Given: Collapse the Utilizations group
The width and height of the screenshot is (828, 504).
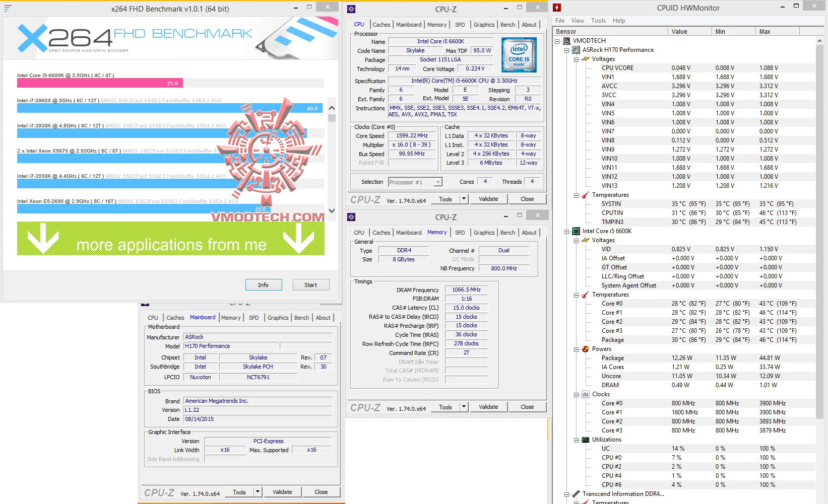Looking at the screenshot, I should pos(577,440).
